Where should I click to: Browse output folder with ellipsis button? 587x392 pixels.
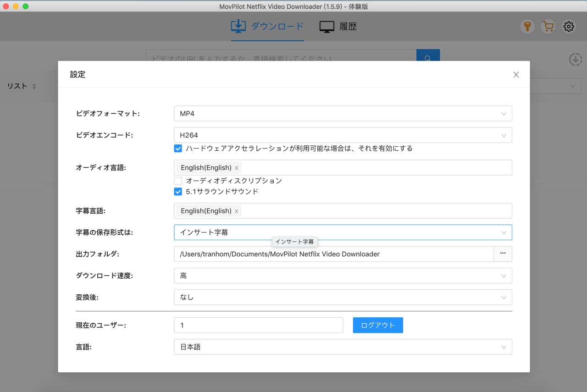coord(503,254)
